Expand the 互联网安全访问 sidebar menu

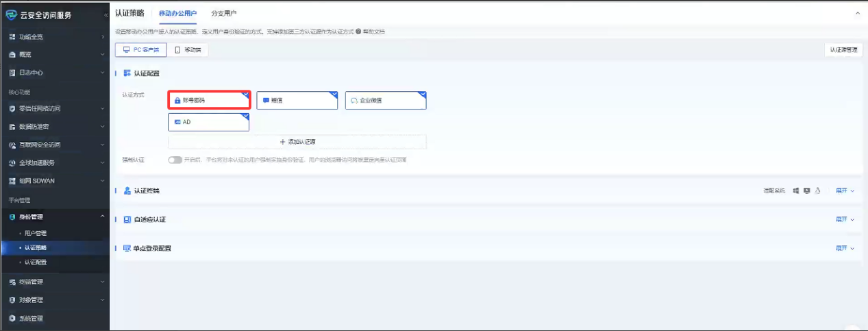click(x=102, y=145)
